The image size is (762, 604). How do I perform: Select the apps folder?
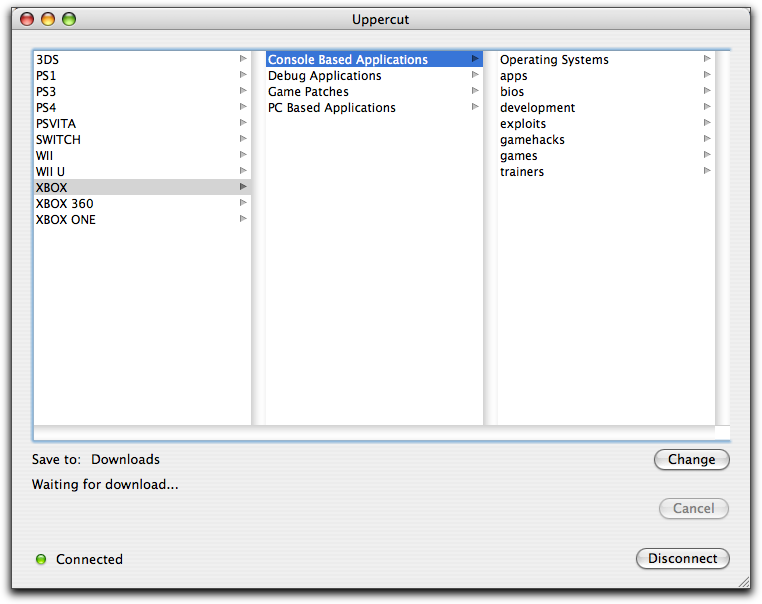(x=606, y=75)
